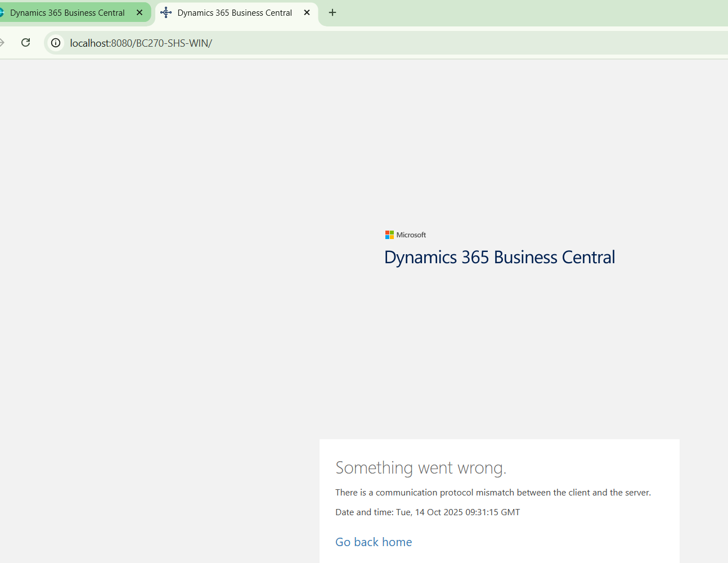
Task: Follow the Go back home link
Action: (374, 542)
